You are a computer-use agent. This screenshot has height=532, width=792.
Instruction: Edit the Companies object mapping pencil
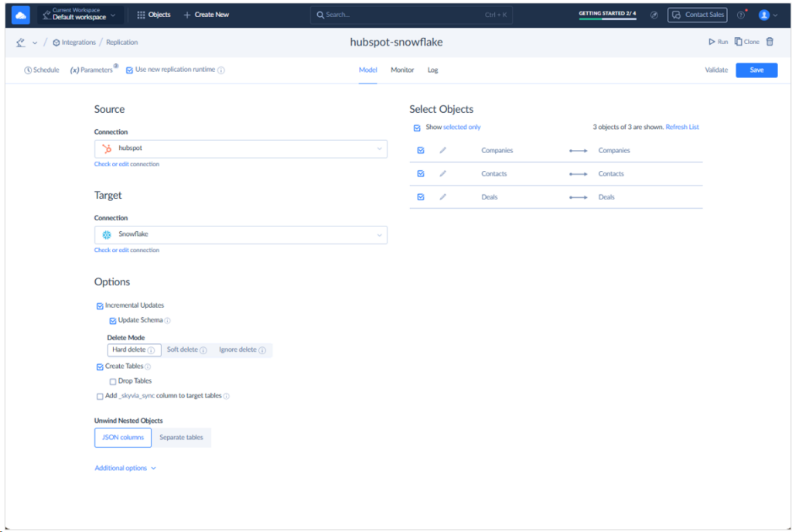(443, 151)
